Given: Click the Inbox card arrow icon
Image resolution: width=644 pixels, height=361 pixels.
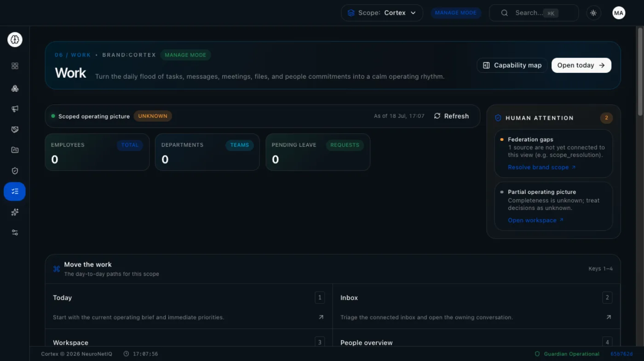Looking at the screenshot, I should point(609,317).
